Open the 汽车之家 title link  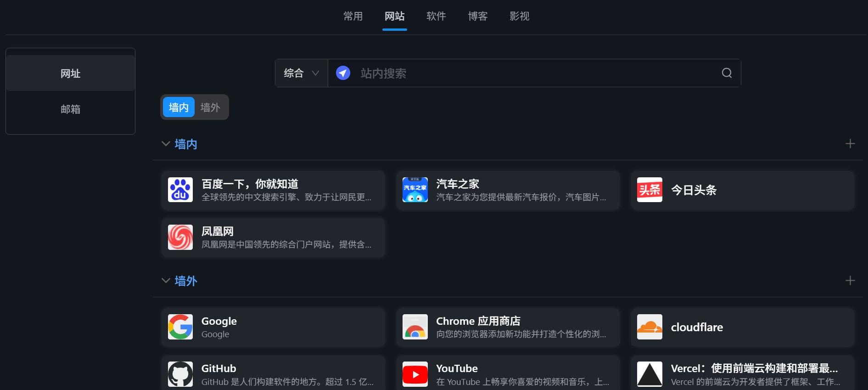[x=458, y=184]
